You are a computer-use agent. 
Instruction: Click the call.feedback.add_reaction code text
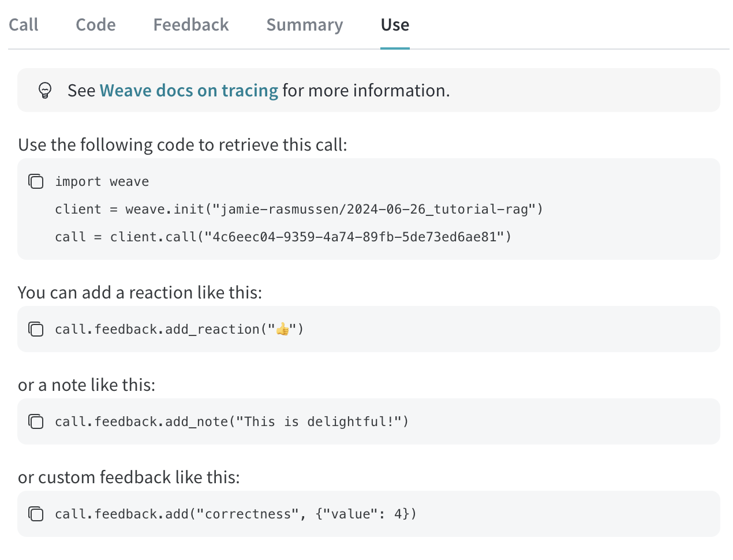tap(179, 329)
